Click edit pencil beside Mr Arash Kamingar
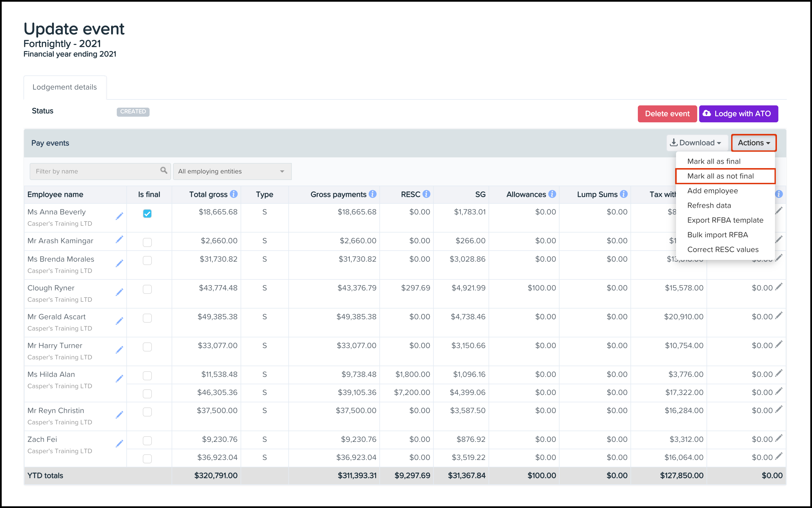The width and height of the screenshot is (812, 508). click(119, 239)
